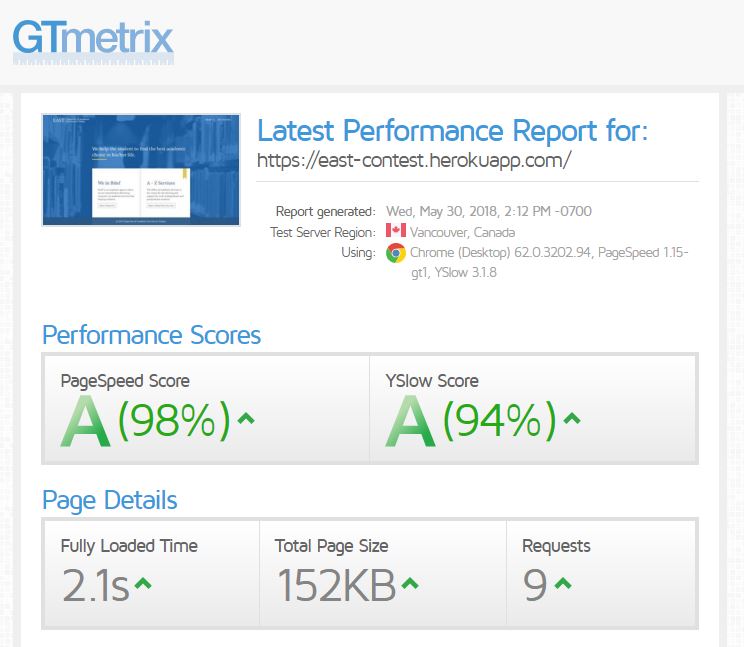Open the site screenshot thumbnail
This screenshot has height=647, width=744.
(x=141, y=170)
